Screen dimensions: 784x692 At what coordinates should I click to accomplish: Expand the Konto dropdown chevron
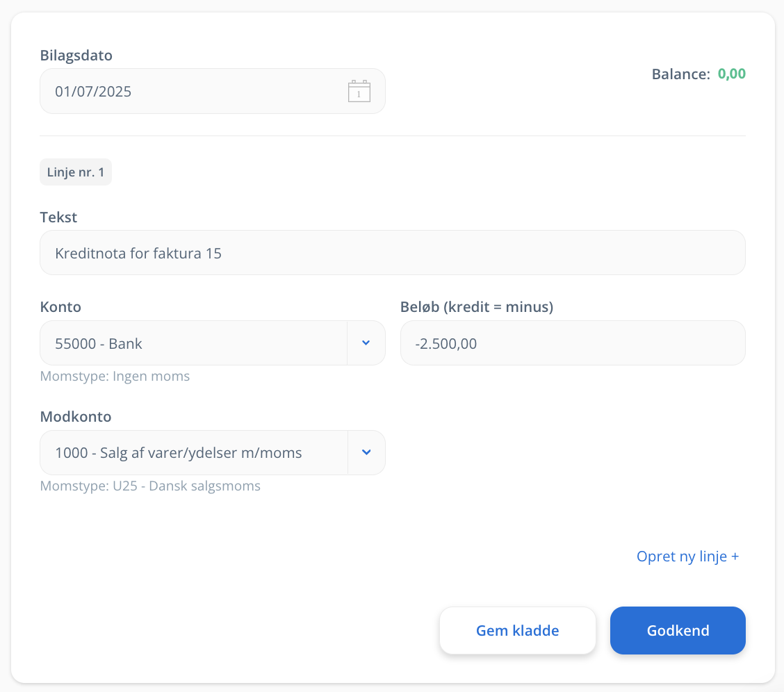pos(366,343)
